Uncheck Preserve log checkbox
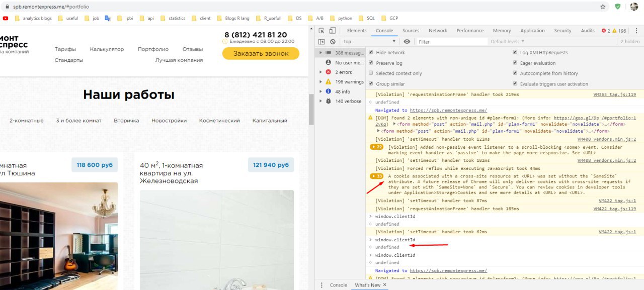This screenshot has height=290, width=644. (x=371, y=63)
